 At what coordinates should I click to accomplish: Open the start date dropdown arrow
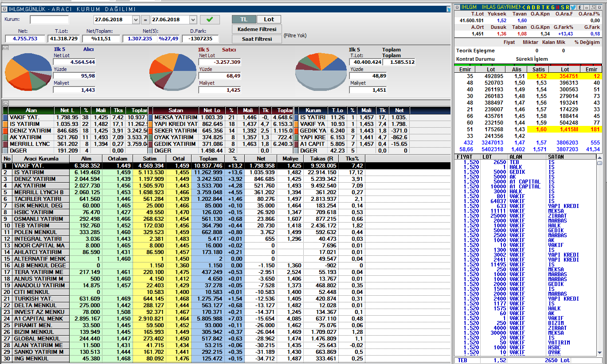136,20
